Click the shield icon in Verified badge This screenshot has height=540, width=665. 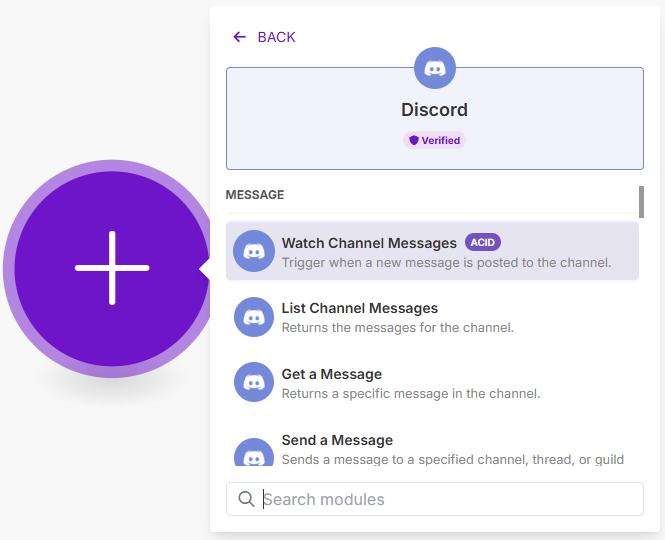coord(414,140)
